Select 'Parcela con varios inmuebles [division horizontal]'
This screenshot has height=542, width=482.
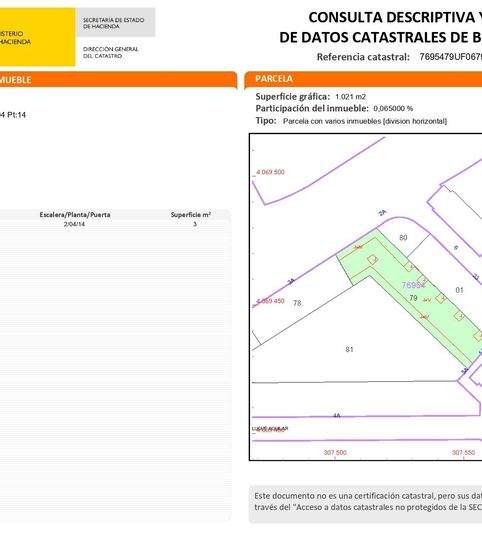[365, 121]
